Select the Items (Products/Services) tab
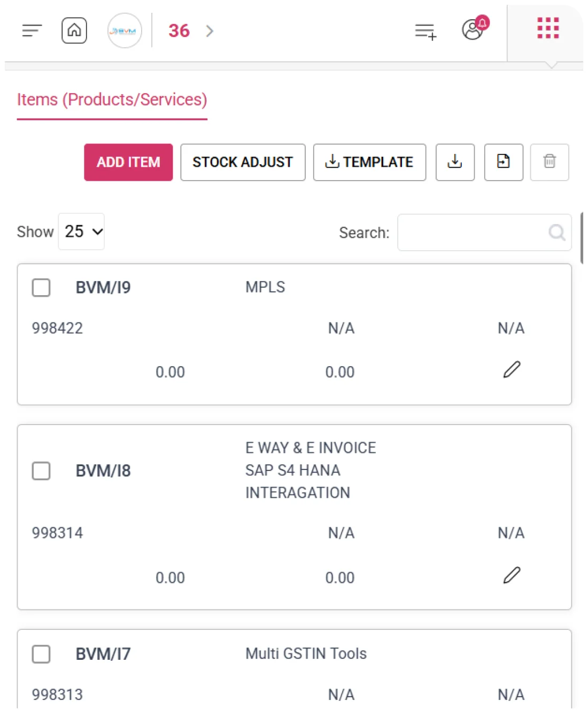 112,100
